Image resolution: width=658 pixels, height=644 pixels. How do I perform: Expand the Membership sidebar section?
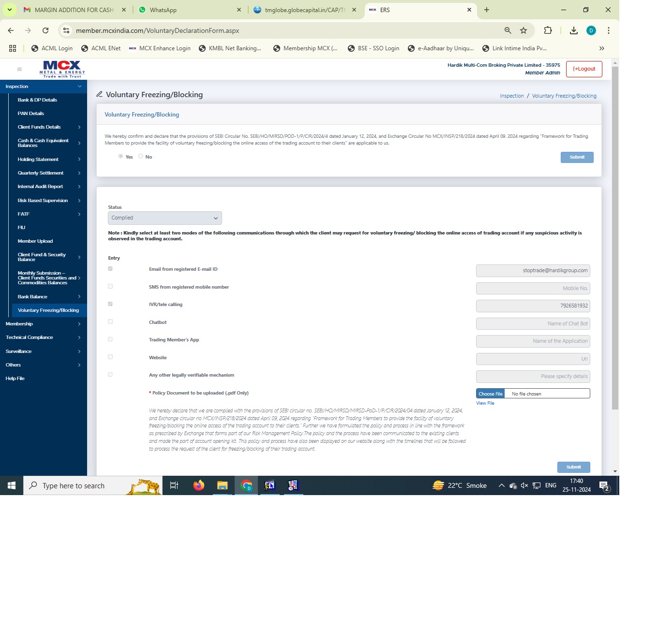[x=43, y=324]
